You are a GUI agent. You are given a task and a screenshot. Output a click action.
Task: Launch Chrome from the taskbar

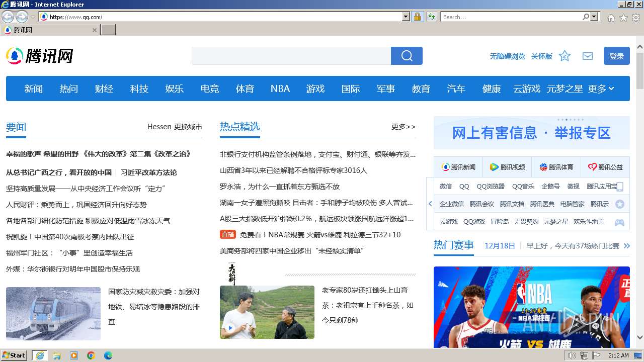91,355
